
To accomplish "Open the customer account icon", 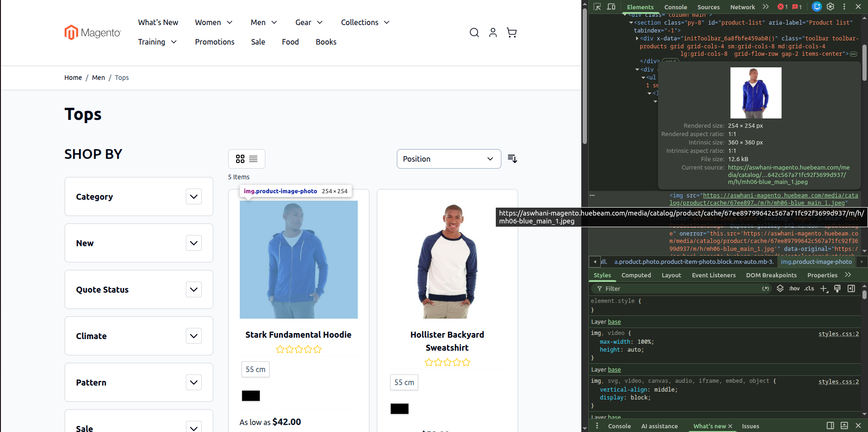I will [493, 33].
